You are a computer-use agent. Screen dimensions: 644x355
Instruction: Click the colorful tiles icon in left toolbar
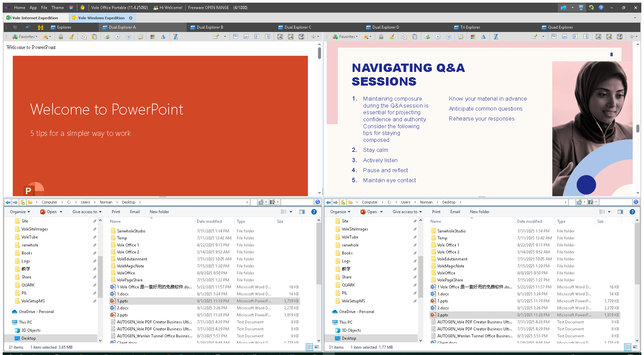pyautogui.click(x=153, y=37)
